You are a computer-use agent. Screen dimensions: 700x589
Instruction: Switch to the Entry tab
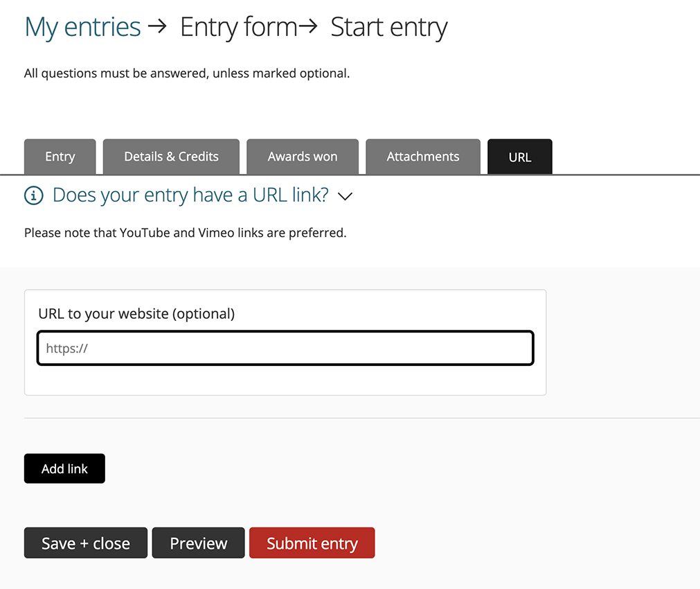click(x=60, y=157)
